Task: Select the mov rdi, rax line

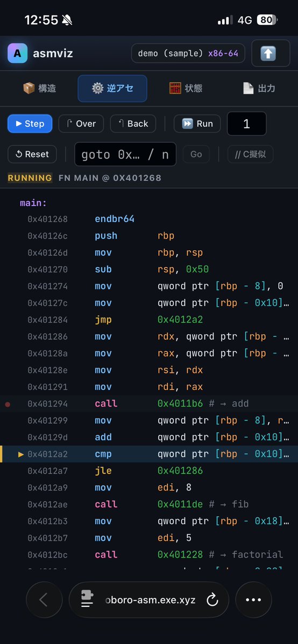Action: 149,387
